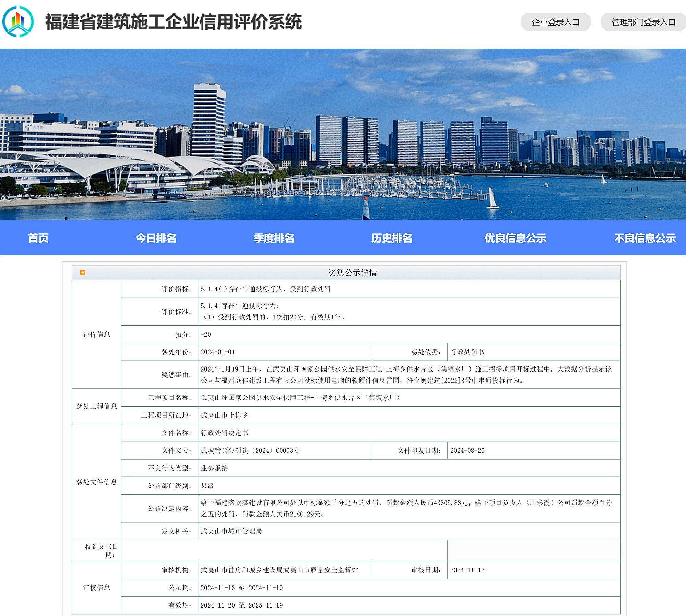
Task: Select the 有效期 value 2024-11-20 至 2025-11-19
Action: [x=242, y=605]
